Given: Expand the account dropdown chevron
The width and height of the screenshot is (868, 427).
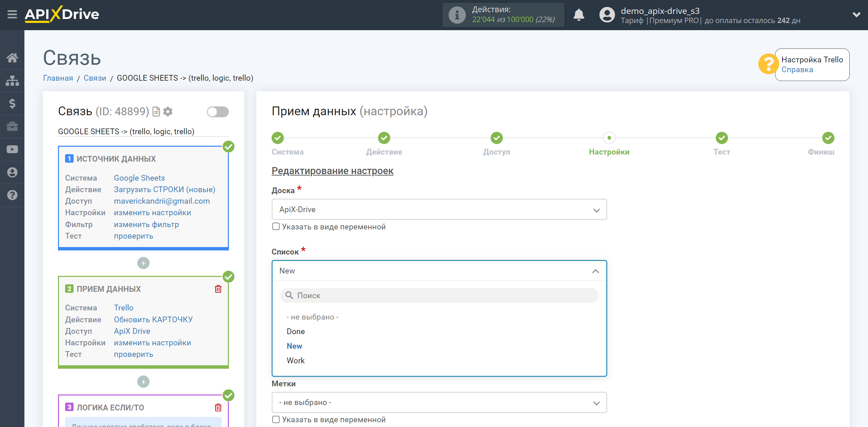Looking at the screenshot, I should tap(856, 15).
